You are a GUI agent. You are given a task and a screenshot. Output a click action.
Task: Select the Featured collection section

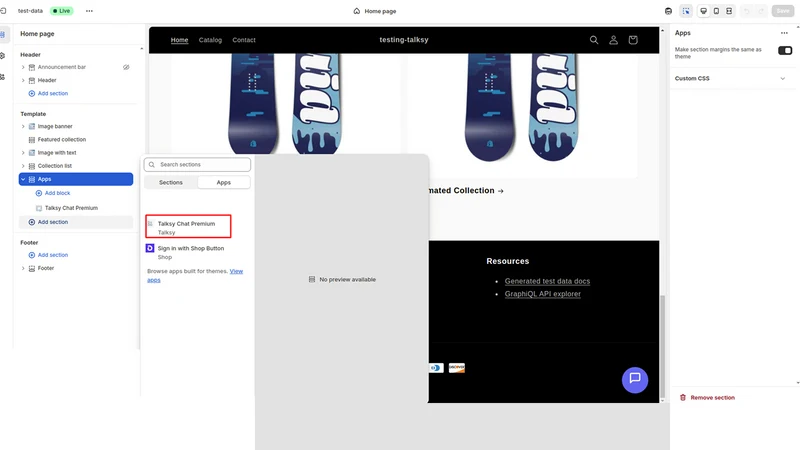pos(62,139)
